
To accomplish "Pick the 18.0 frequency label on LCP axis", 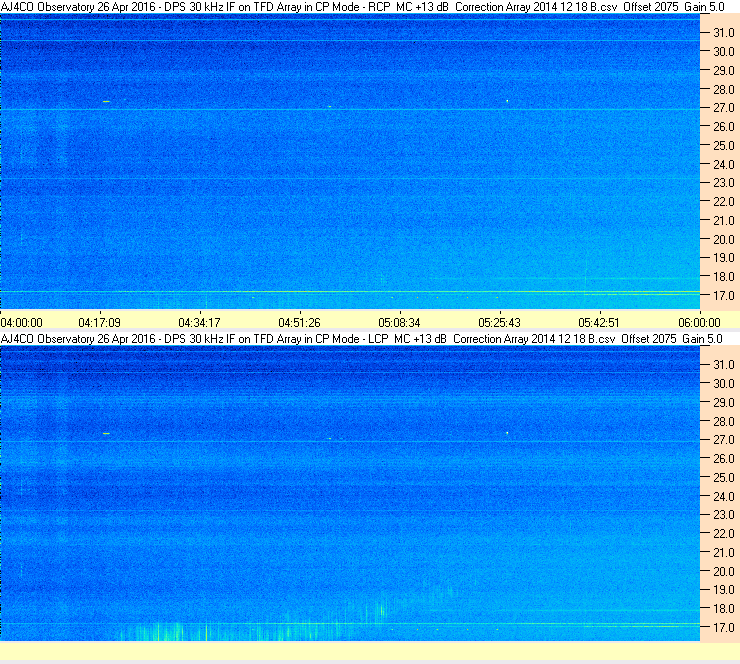I will tap(724, 609).
